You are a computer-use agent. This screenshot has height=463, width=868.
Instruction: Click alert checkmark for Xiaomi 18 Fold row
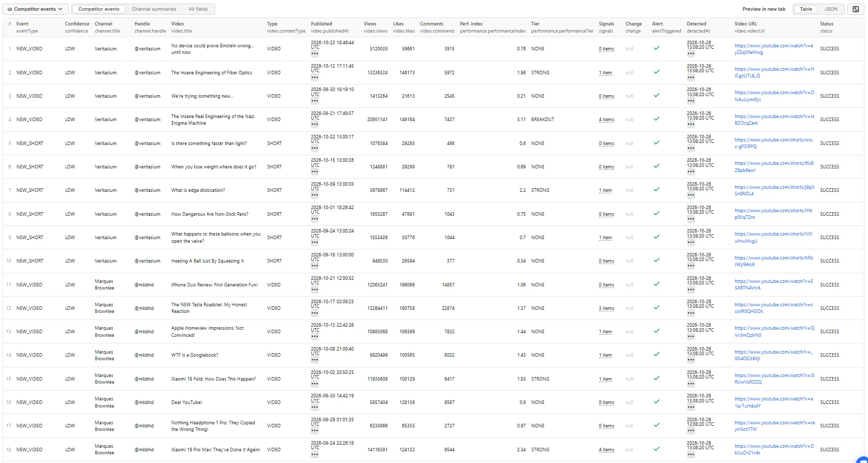[656, 378]
